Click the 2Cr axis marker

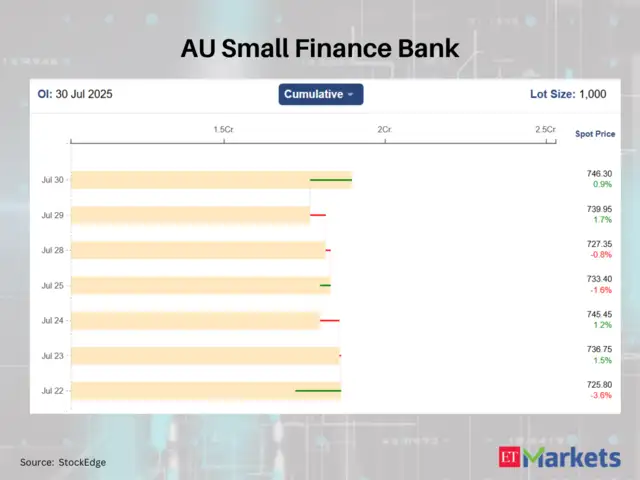click(x=384, y=130)
